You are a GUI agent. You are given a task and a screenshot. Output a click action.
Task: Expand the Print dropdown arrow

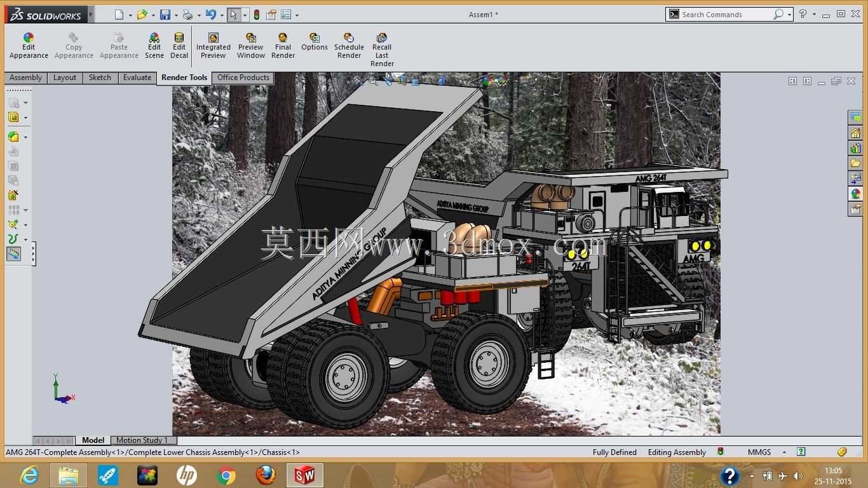pyautogui.click(x=199, y=15)
